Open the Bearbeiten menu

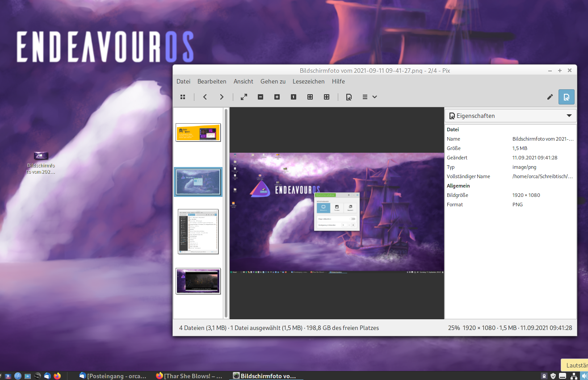[212, 81]
